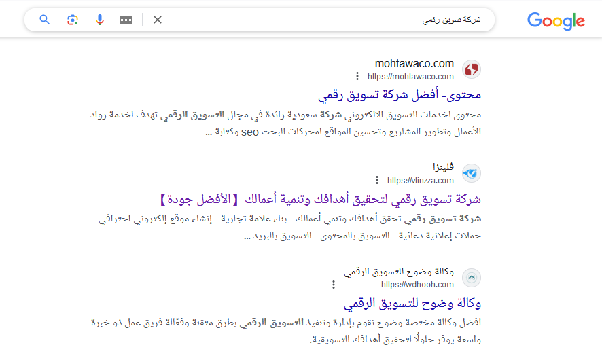Click the wdhooh result description snippet
Image resolution: width=602 pixels, height=364 pixels.
pos(286,331)
